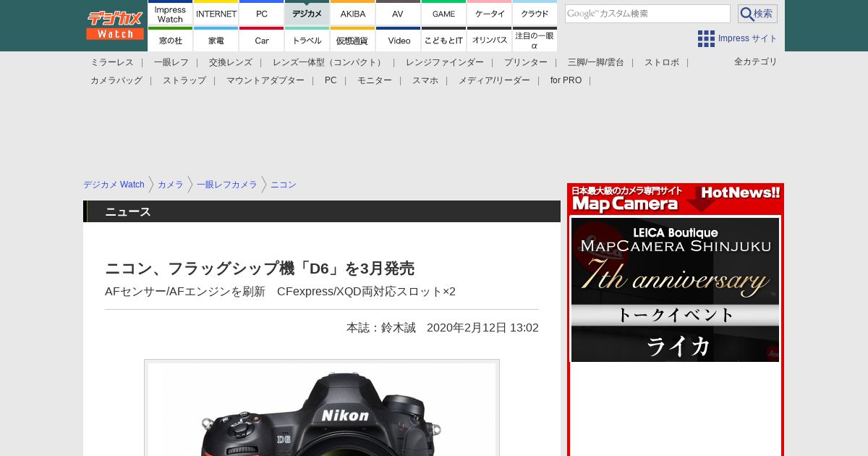Image resolution: width=868 pixels, height=456 pixels.
Task: Open the オリンパス tab
Action: (490, 40)
